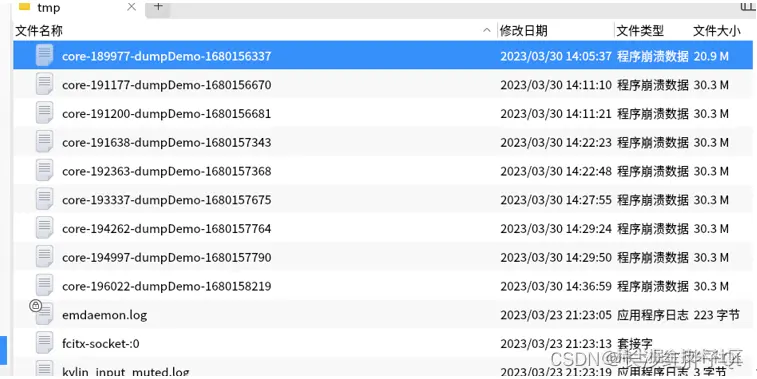Toggle sort direction arrow in name column
757x379 pixels.
(x=487, y=31)
